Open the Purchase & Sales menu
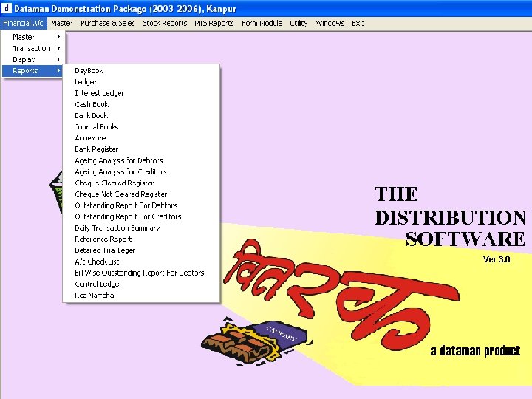Screen dimensions: 532x399 coord(108,24)
